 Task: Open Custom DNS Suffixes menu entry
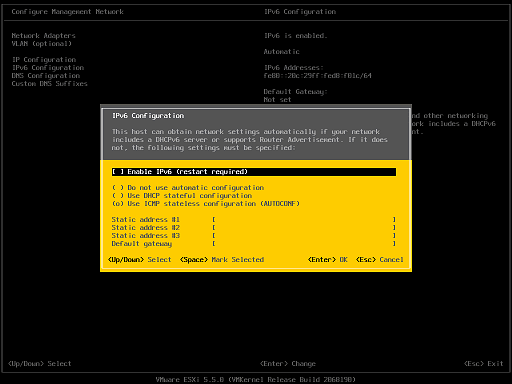point(50,84)
